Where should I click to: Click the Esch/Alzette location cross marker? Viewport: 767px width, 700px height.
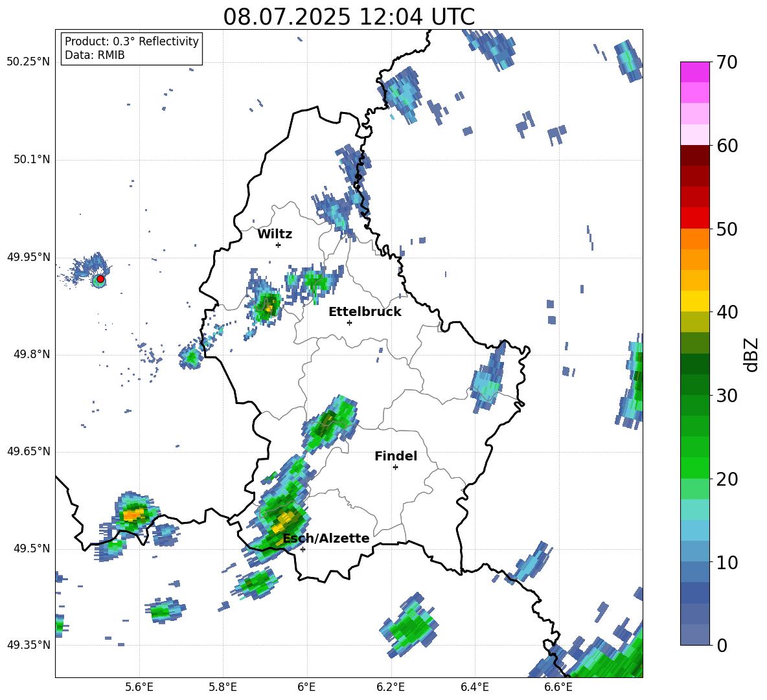[303, 549]
